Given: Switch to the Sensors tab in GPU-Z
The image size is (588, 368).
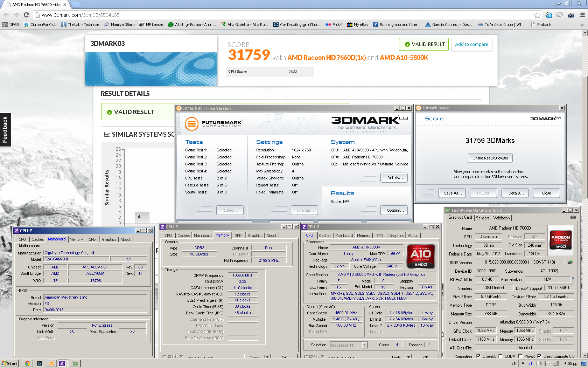Looking at the screenshot, I should click(483, 218).
